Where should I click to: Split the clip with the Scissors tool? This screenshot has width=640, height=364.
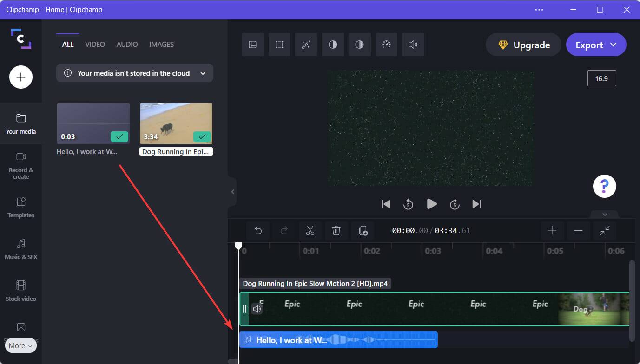tap(310, 230)
